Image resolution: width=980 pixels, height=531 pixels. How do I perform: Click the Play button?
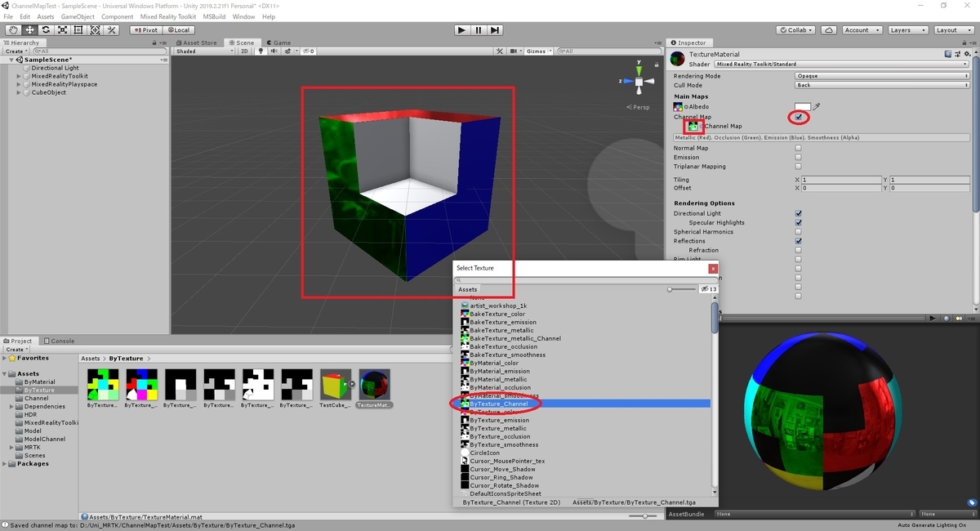click(462, 30)
